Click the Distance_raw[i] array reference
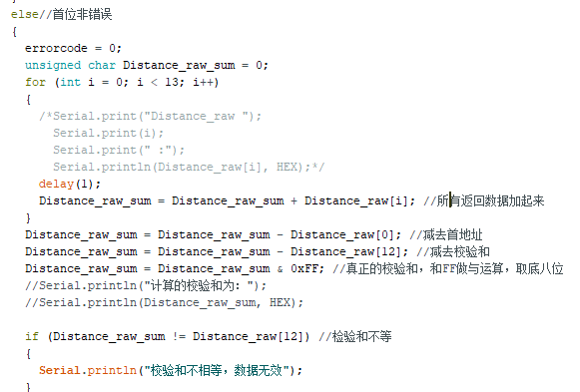Image resolution: width=580 pixels, height=392 pixels. pyautogui.click(x=355, y=201)
